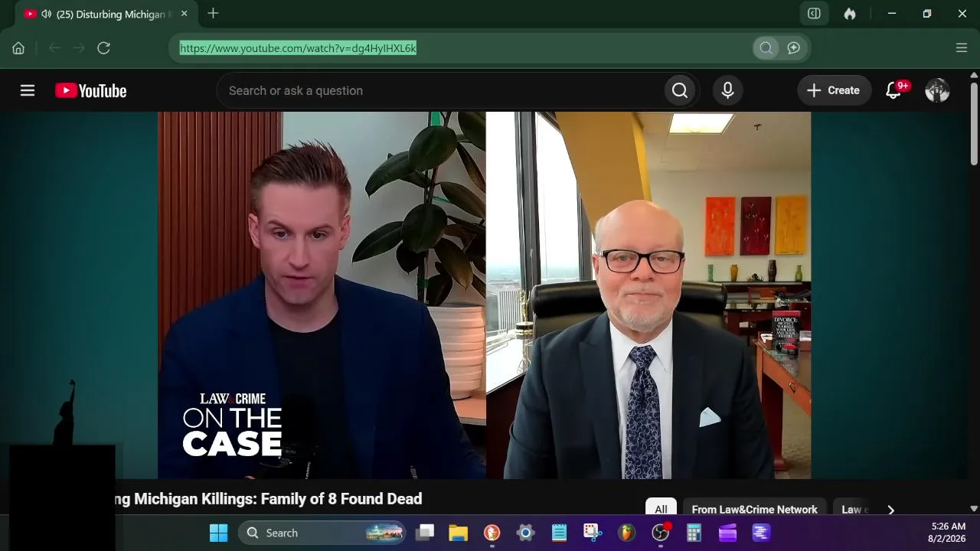The image size is (980, 551).
Task: Select the All filter chip
Action: coord(661,509)
